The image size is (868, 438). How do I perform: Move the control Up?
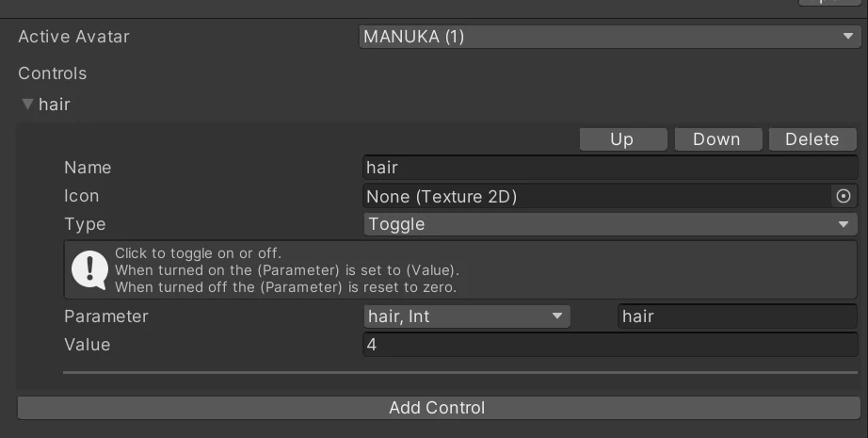pos(622,139)
